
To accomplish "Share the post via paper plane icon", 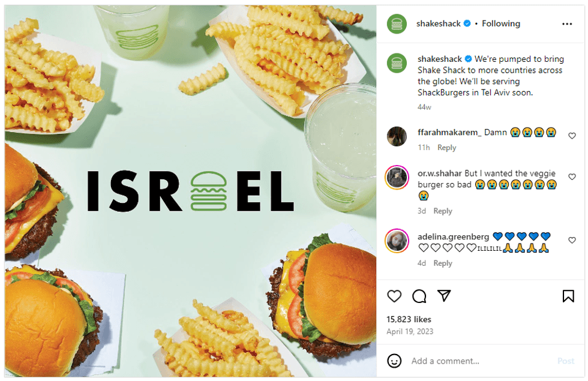I will (x=444, y=296).
